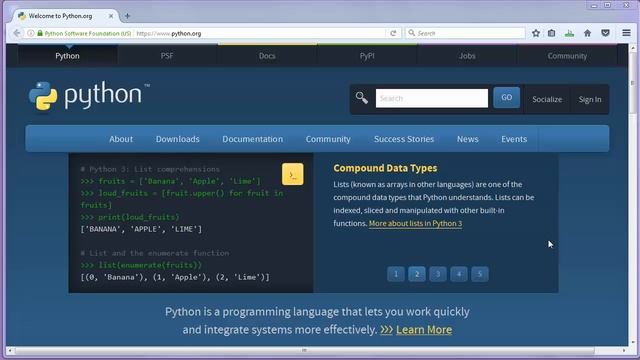640x360 pixels.
Task: Select the Python top tab
Action: 67,56
